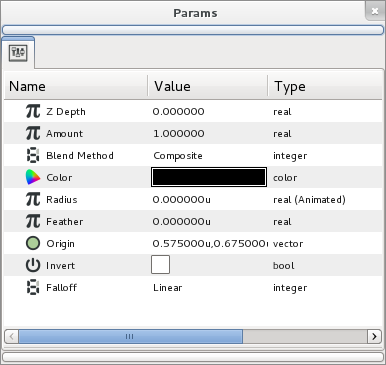This screenshot has width=386, height=365.
Task: Select the Falloff parameter name
Action: pos(62,288)
